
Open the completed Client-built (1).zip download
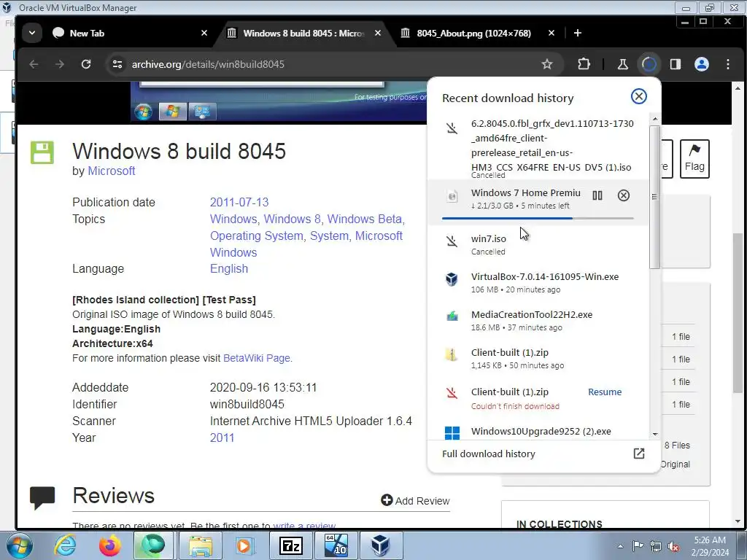point(538,359)
